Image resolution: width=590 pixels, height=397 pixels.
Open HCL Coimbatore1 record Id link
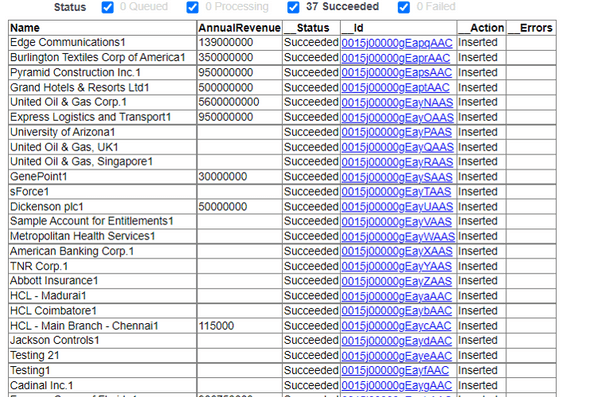pyautogui.click(x=397, y=311)
